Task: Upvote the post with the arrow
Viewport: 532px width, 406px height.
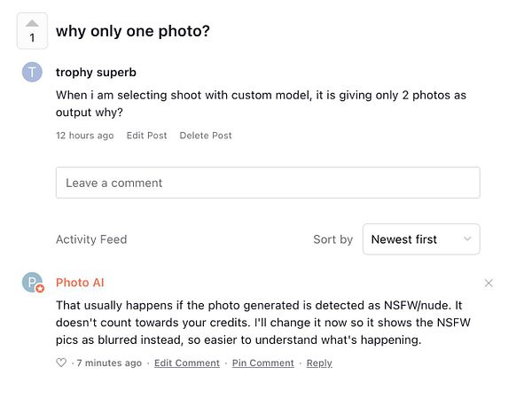Action: 32,23
